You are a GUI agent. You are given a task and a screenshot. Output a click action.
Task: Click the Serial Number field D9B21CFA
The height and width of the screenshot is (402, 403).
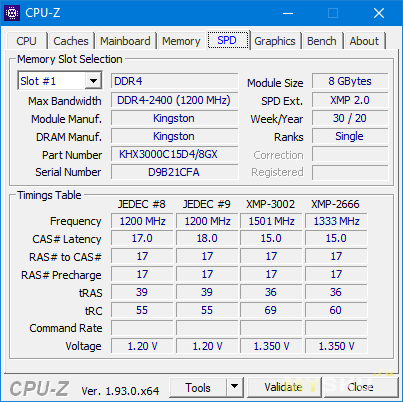175,172
